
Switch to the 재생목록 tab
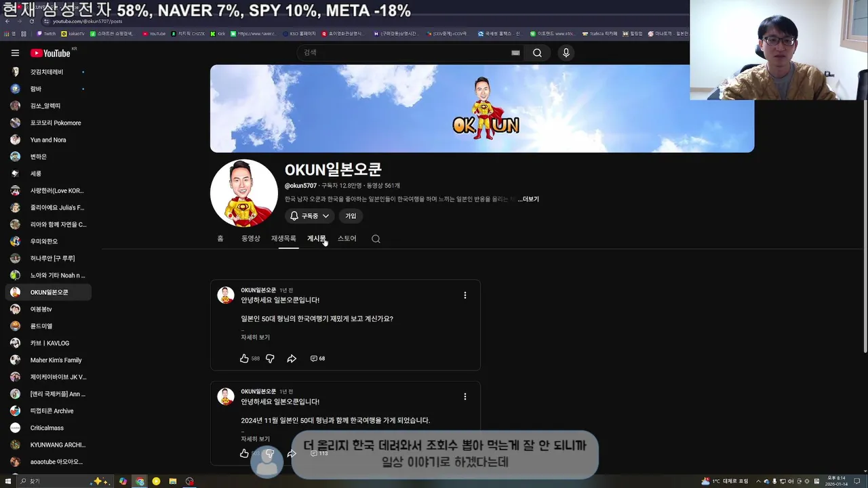[283, 239]
